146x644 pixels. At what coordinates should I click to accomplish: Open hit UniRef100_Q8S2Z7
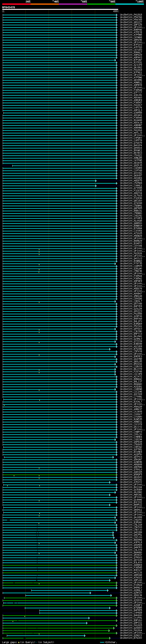[131, 22]
